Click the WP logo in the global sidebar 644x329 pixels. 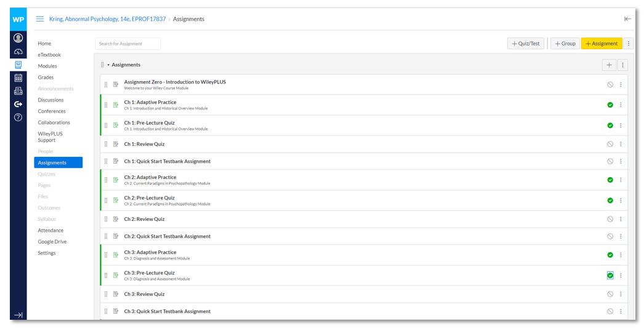point(18,19)
